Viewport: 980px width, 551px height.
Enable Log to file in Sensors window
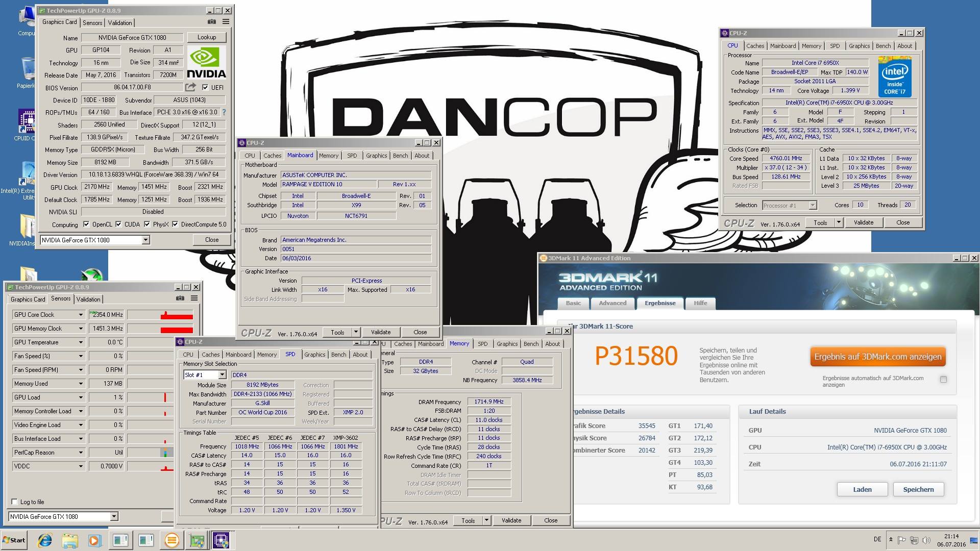point(14,502)
